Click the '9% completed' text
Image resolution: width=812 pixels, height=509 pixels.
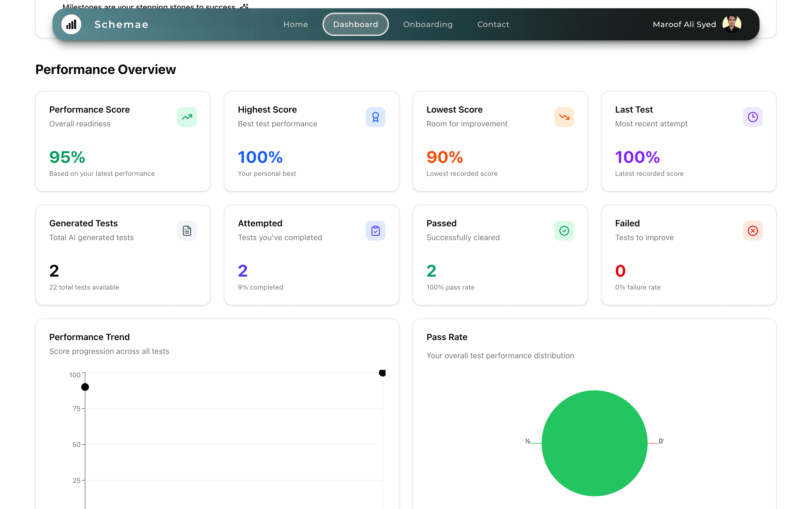[260, 287]
